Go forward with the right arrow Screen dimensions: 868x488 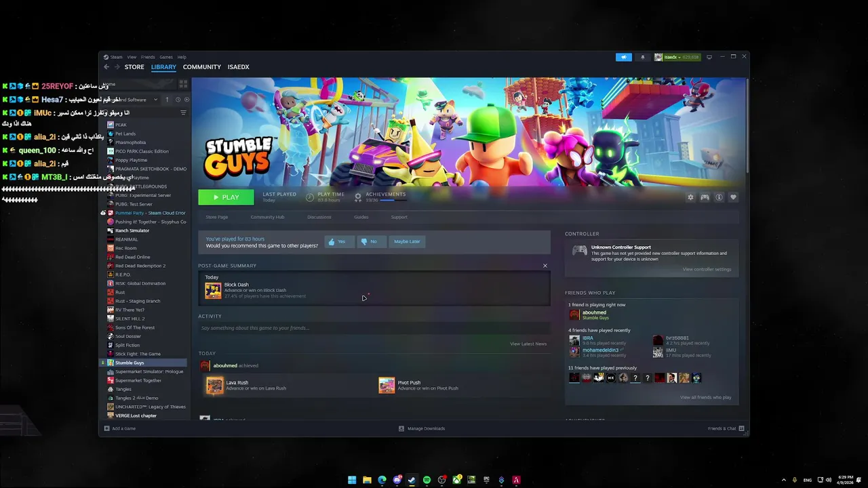click(x=117, y=67)
